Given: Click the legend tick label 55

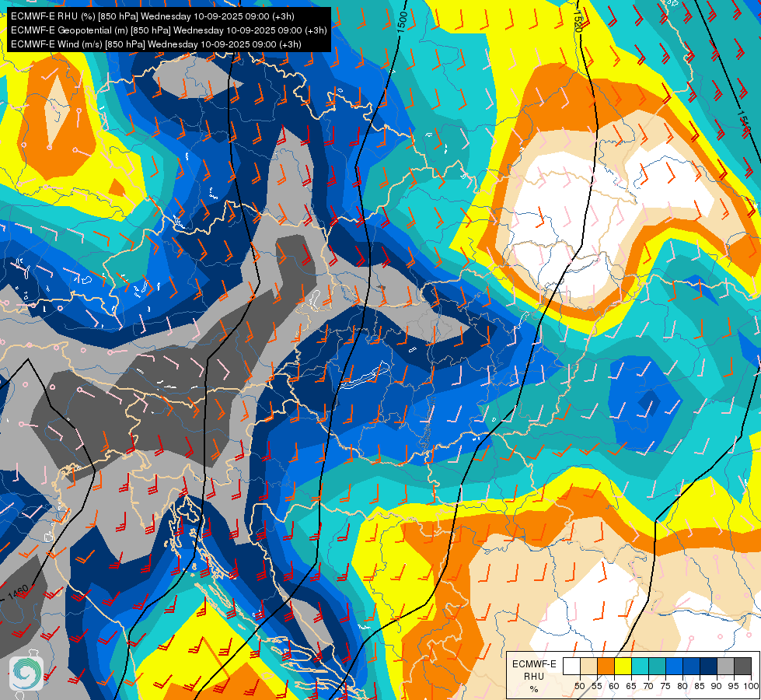Looking at the screenshot, I should [x=597, y=686].
